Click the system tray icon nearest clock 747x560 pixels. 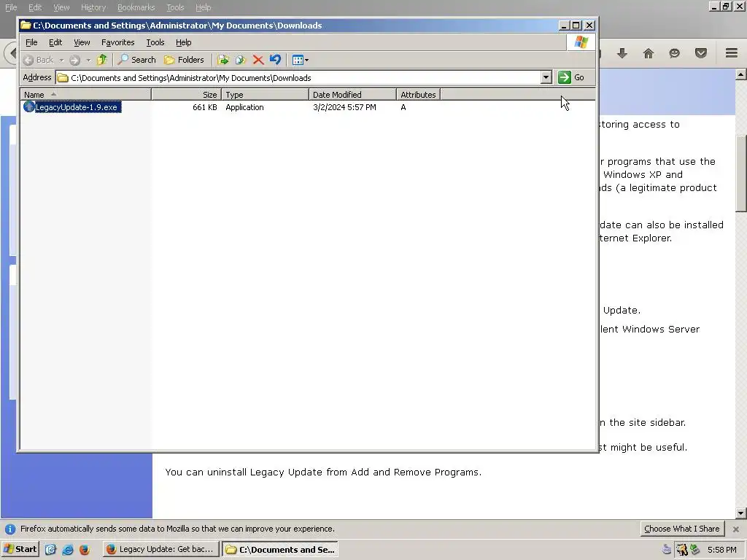pyautogui.click(x=695, y=550)
